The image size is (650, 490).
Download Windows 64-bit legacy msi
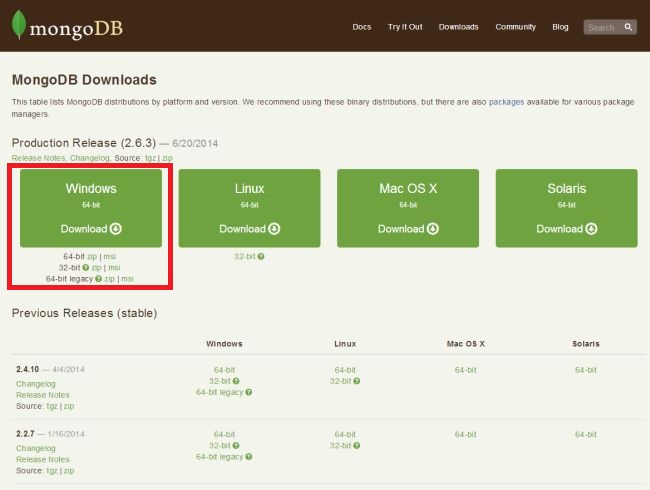127,279
